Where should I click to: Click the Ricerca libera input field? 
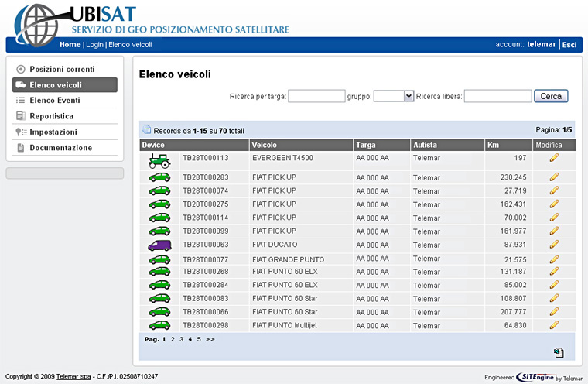498,96
